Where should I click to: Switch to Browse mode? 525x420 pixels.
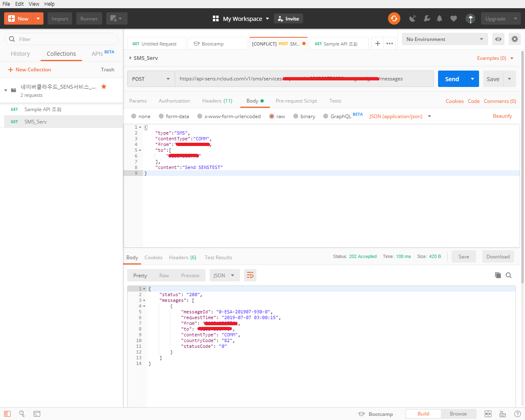pos(458,413)
